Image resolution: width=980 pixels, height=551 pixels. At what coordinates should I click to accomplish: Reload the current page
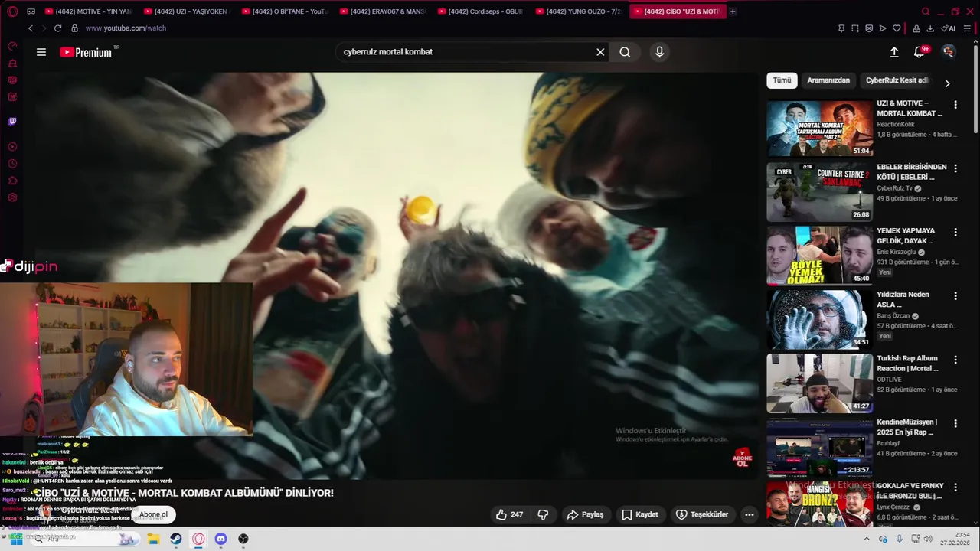coord(57,28)
